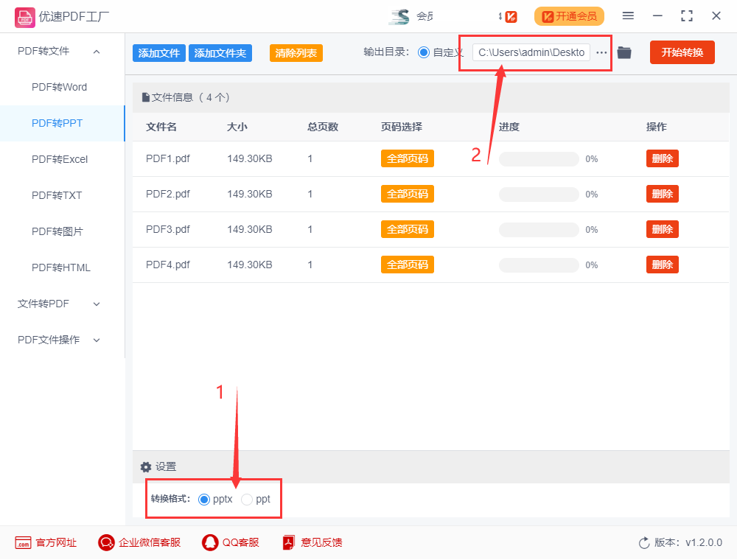Click the 大小 column header
Image resolution: width=737 pixels, height=560 pixels.
pos(237,127)
